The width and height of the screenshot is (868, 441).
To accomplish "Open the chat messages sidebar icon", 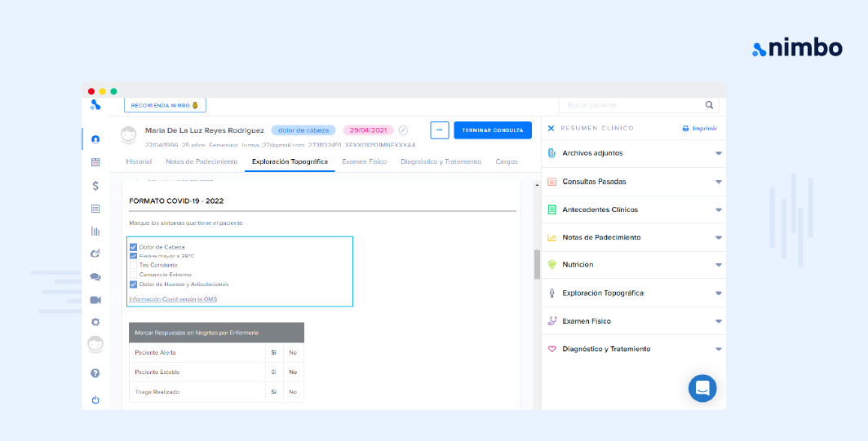I will 95,277.
